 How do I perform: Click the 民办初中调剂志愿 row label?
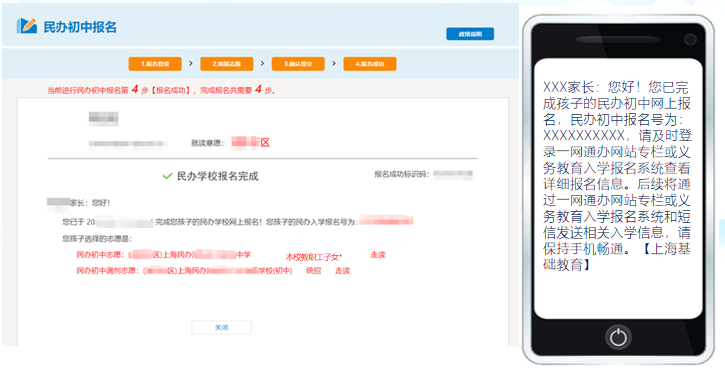tap(107, 271)
